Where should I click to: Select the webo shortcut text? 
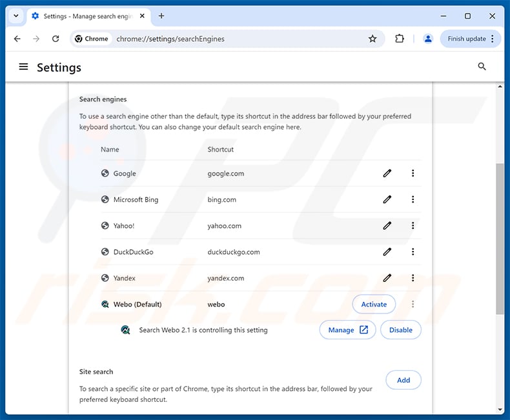[216, 305]
